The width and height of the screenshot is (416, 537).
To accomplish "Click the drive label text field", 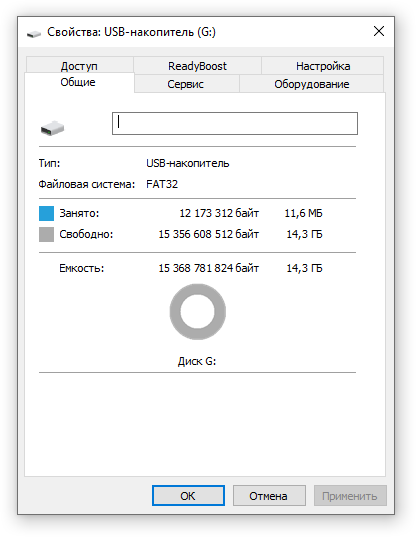I will pyautogui.click(x=235, y=123).
